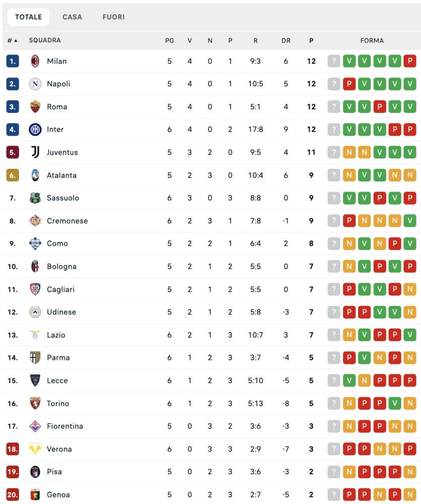Click Milan's upcoming match question mark badge
This screenshot has height=504, width=421.
[x=333, y=61]
